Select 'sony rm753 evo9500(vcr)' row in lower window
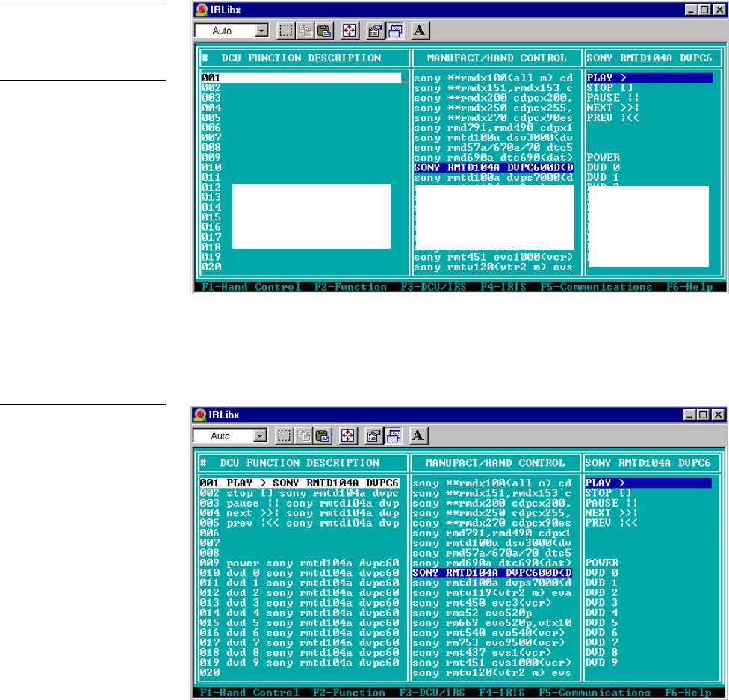This screenshot has width=729, height=700. pyautogui.click(x=488, y=642)
